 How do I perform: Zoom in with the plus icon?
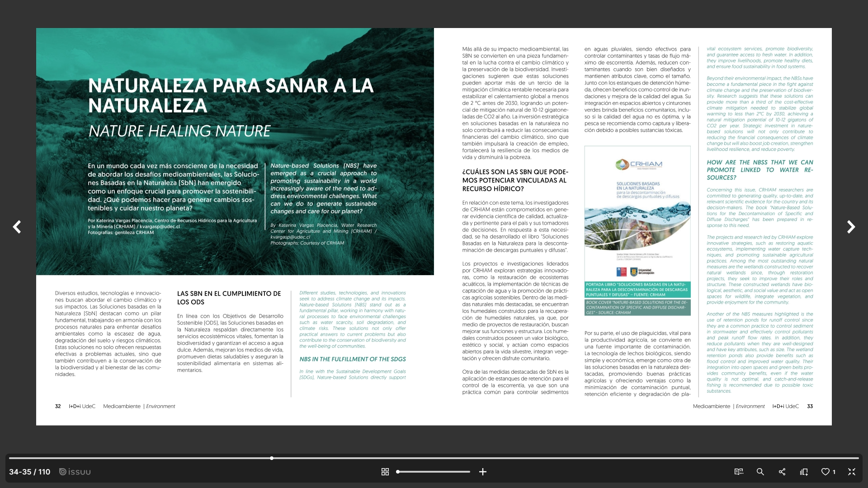pyautogui.click(x=483, y=472)
